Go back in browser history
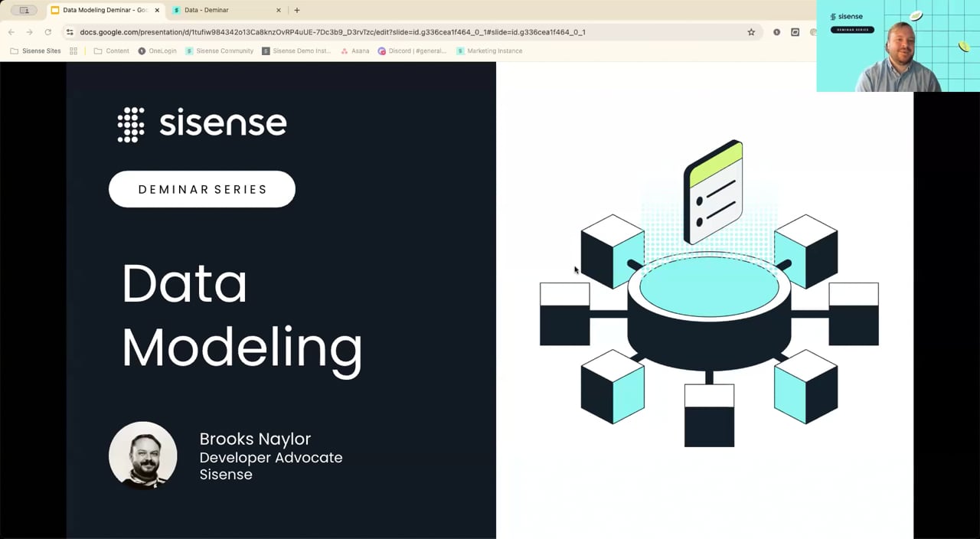Image resolution: width=980 pixels, height=539 pixels. tap(11, 32)
